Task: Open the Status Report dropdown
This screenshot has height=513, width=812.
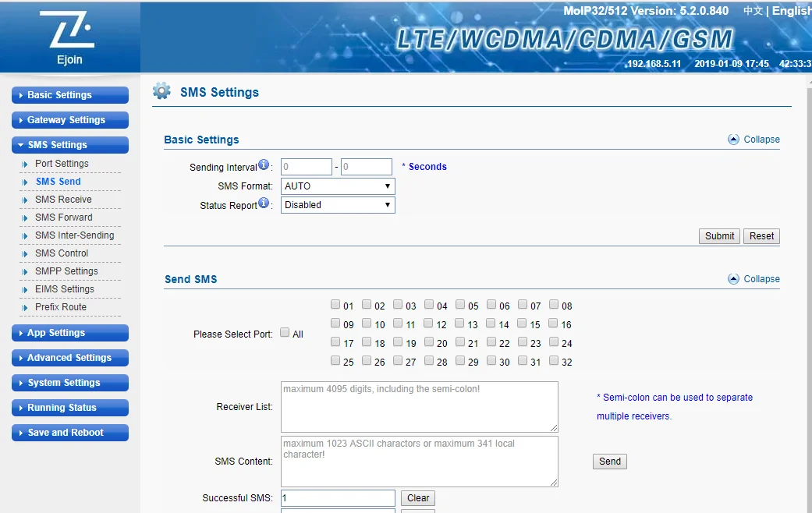Action: [338, 205]
